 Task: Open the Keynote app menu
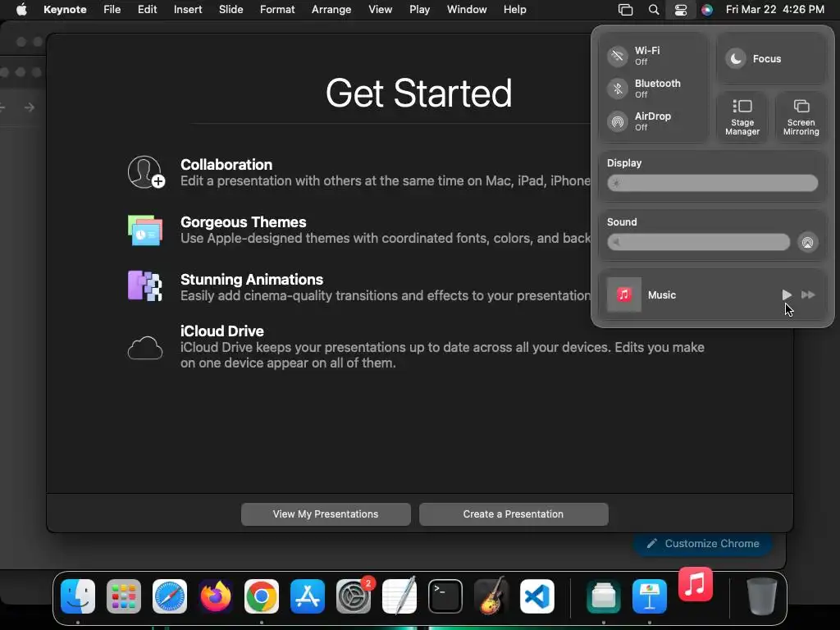(x=65, y=10)
